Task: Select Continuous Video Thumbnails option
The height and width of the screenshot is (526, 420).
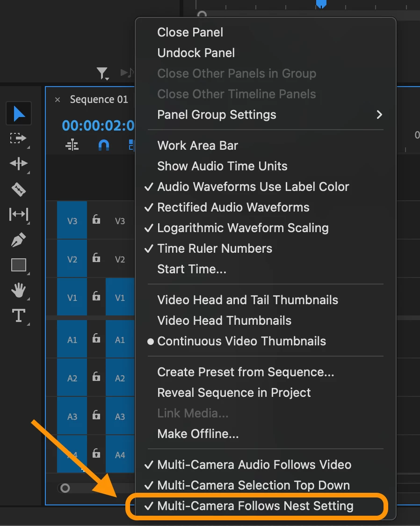Action: tap(266, 341)
